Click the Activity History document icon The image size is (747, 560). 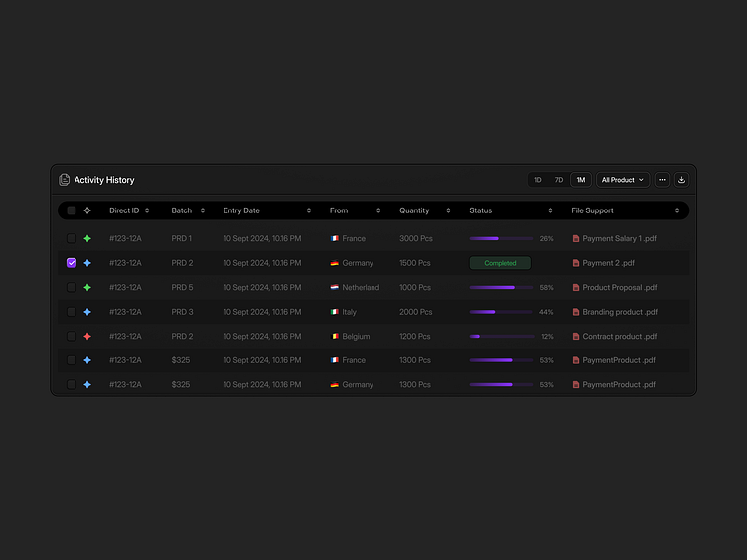pyautogui.click(x=65, y=180)
